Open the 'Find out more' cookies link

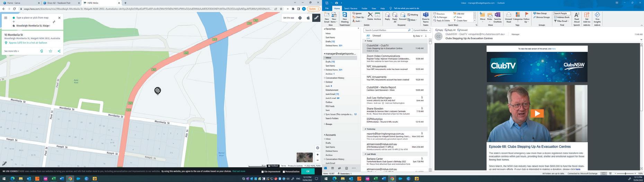pyautogui.click(x=239, y=171)
